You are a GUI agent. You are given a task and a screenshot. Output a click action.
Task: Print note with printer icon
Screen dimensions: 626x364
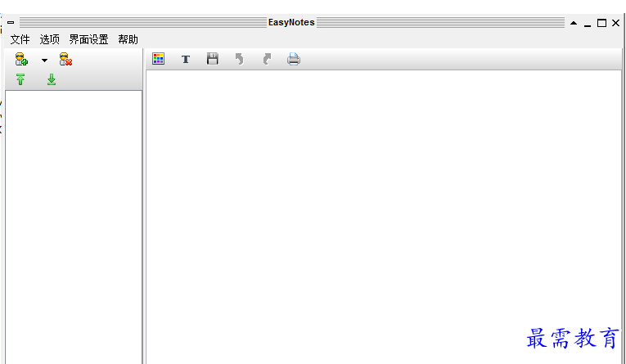pos(294,59)
